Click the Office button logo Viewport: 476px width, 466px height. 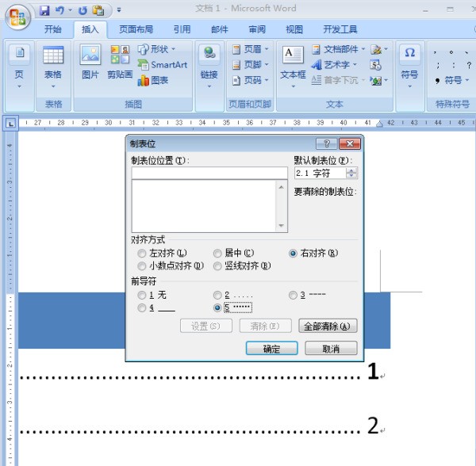click(x=17, y=17)
